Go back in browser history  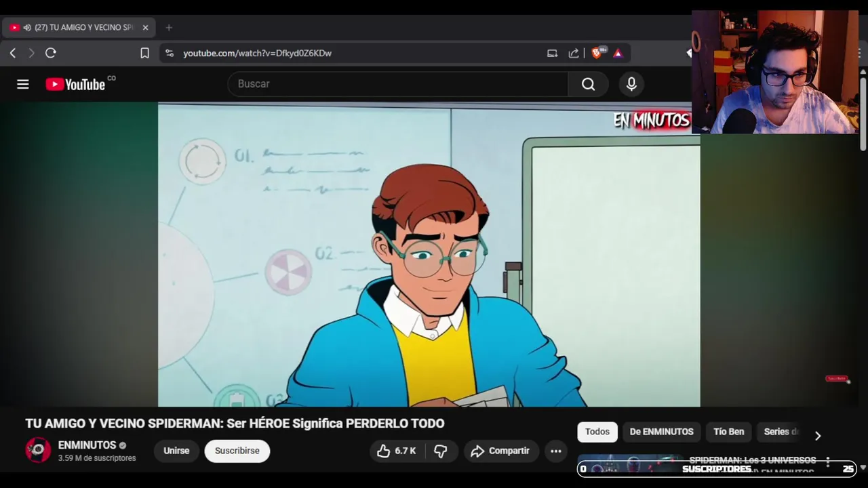coord(13,53)
